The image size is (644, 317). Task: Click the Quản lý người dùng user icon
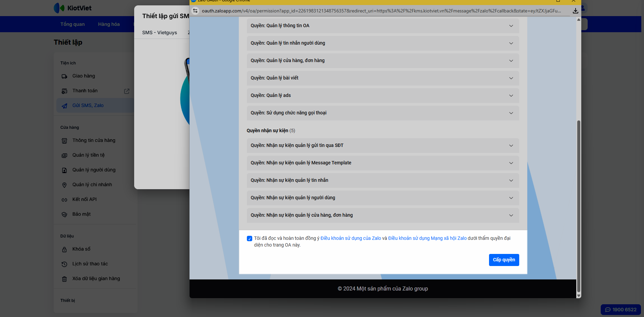click(64, 170)
